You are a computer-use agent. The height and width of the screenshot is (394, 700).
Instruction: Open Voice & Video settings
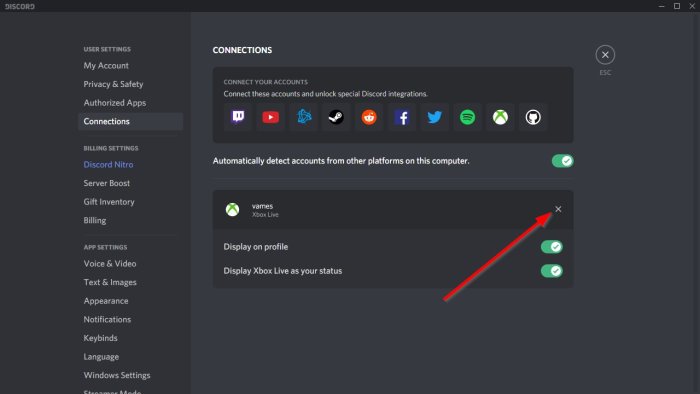(130, 264)
